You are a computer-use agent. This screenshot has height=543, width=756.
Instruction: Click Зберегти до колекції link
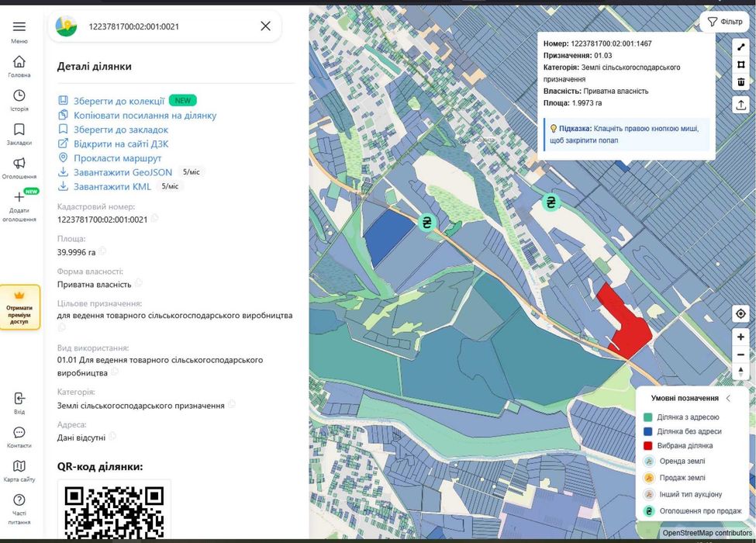119,102
